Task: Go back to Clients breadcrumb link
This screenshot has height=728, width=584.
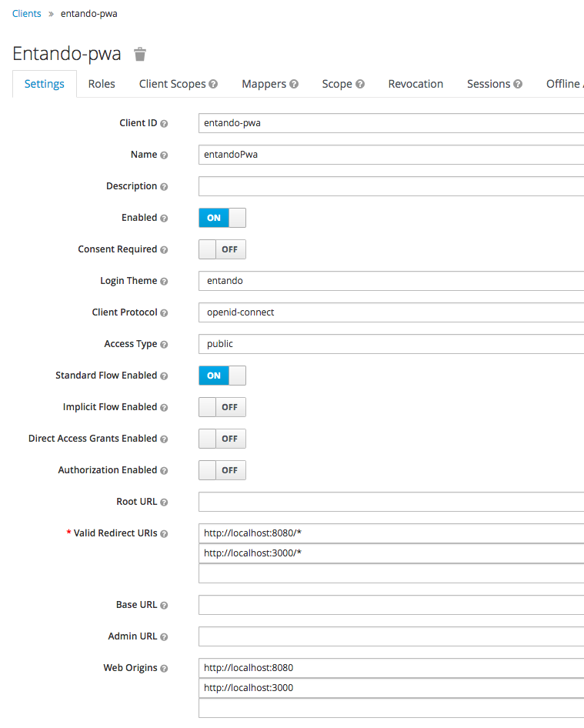Action: (26, 13)
